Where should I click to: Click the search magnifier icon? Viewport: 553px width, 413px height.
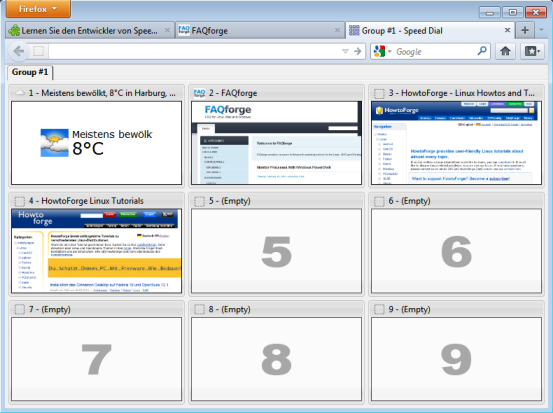tap(482, 51)
